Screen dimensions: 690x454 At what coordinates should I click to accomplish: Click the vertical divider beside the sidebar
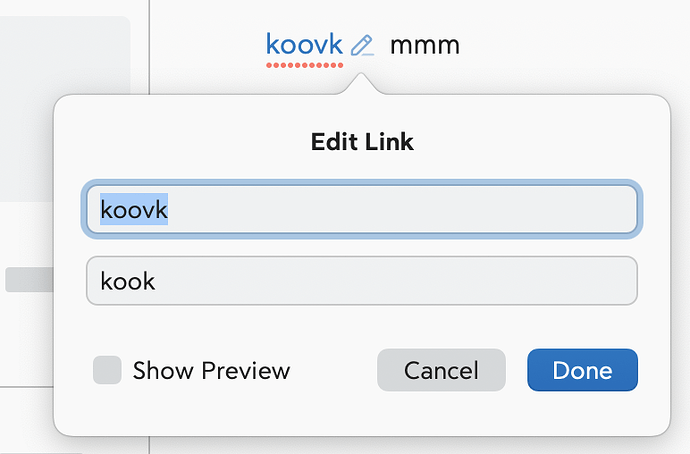click(150, 50)
